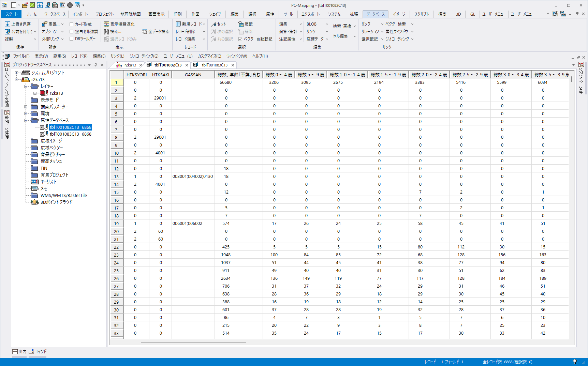The height and width of the screenshot is (366, 588).
Task: Open the ジオコーディング(G) menu
Action: point(144,56)
